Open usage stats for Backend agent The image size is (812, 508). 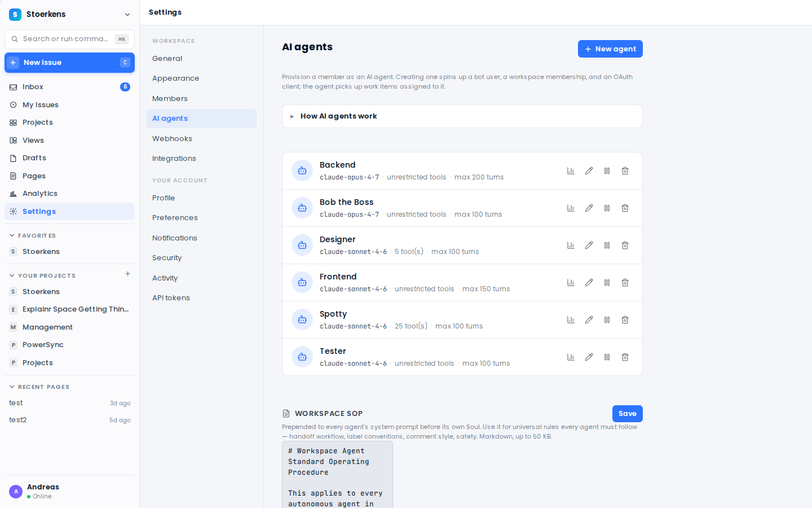[571, 171]
